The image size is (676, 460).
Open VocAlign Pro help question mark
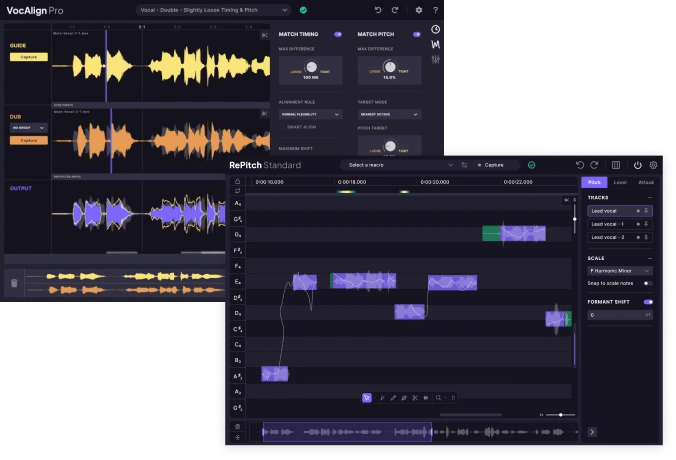435,10
